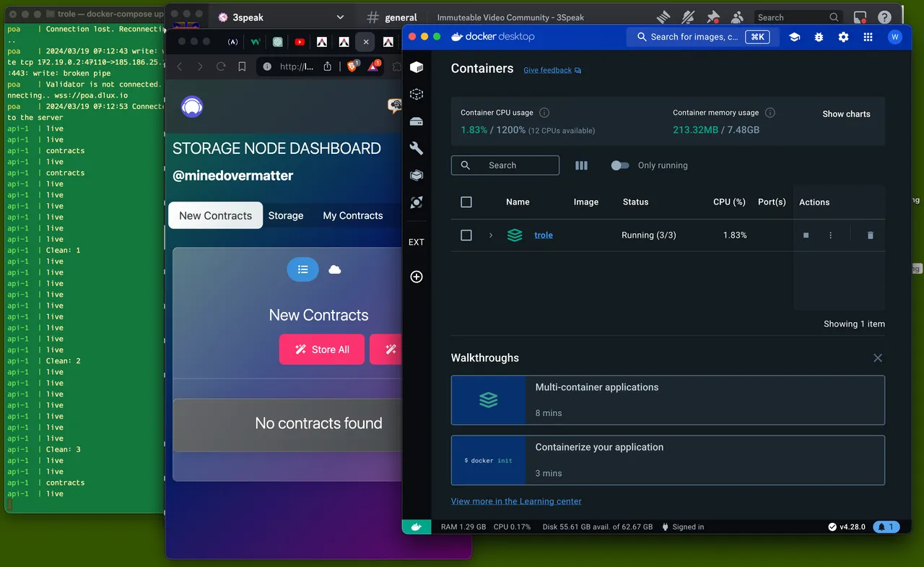Click list view icon in storage dashboard
924x567 pixels.
point(303,269)
